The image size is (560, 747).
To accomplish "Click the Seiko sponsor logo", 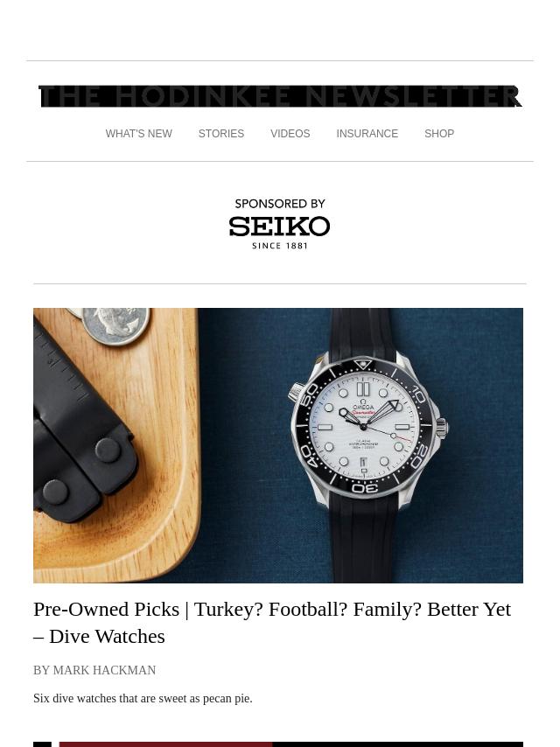I will point(279,227).
